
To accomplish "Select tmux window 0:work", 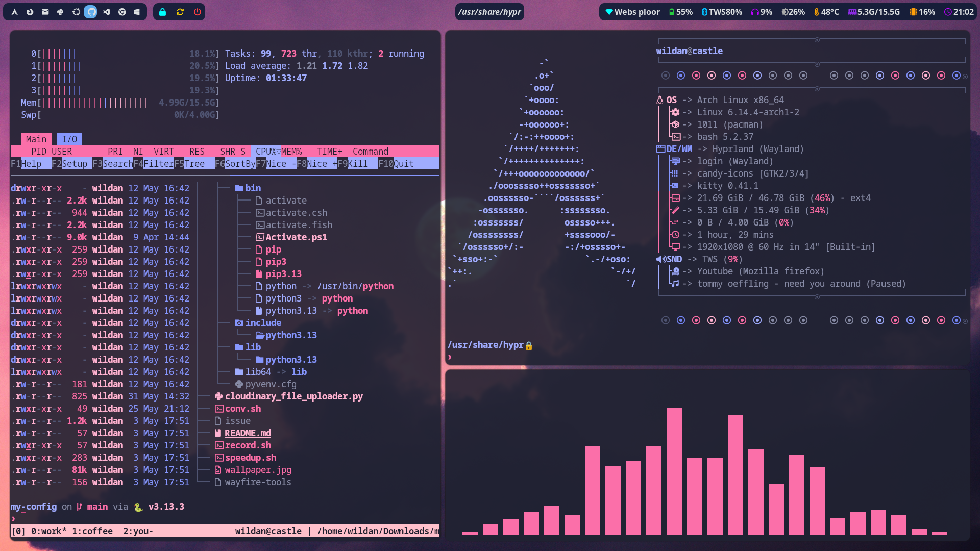I will [49, 531].
